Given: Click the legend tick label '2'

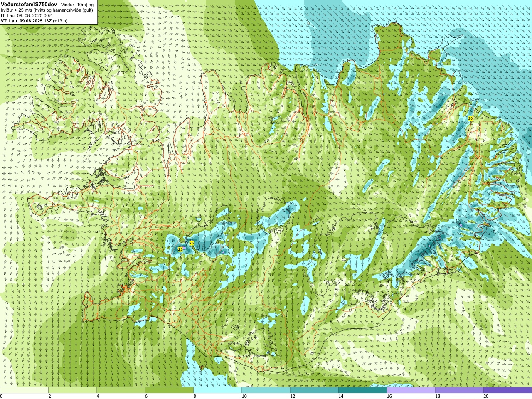Looking at the screenshot, I should click(x=49, y=396).
